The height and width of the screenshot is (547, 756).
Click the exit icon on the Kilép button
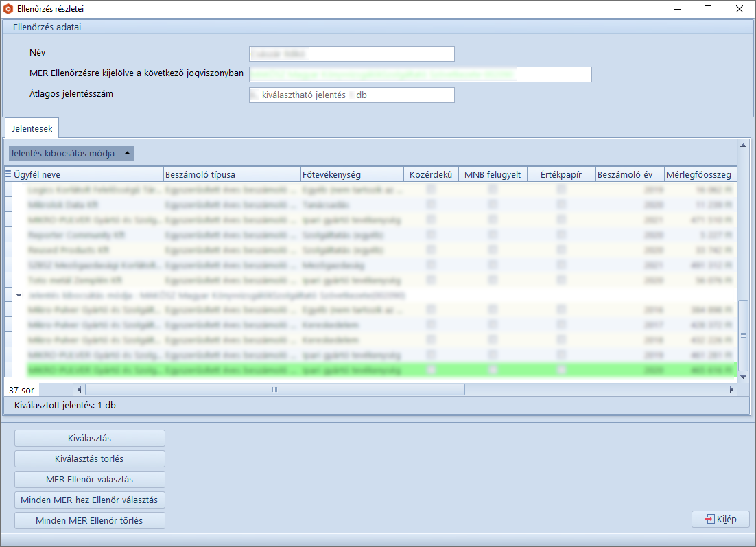pyautogui.click(x=709, y=520)
